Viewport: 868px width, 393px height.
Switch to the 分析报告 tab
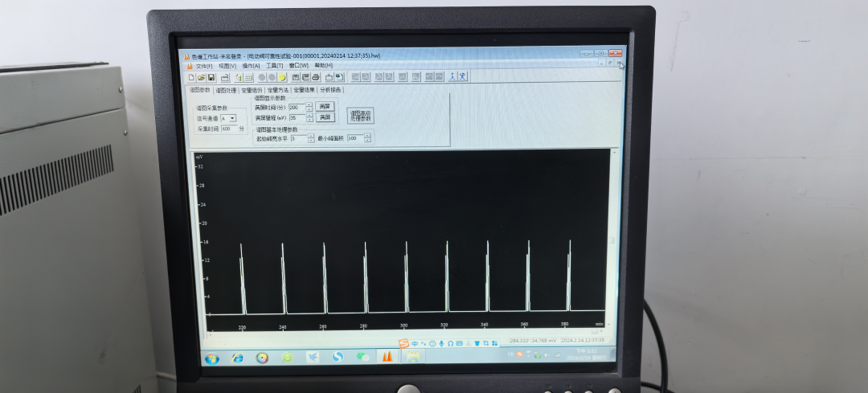(x=330, y=90)
